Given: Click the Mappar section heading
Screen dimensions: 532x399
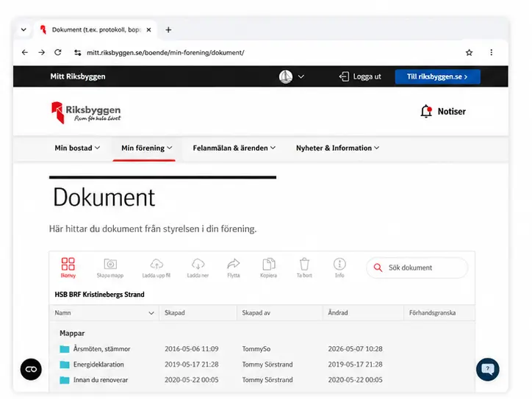Looking at the screenshot, I should pos(72,333).
